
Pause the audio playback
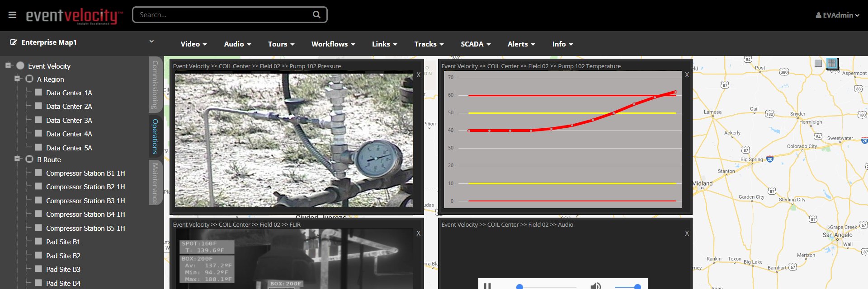coord(487,286)
